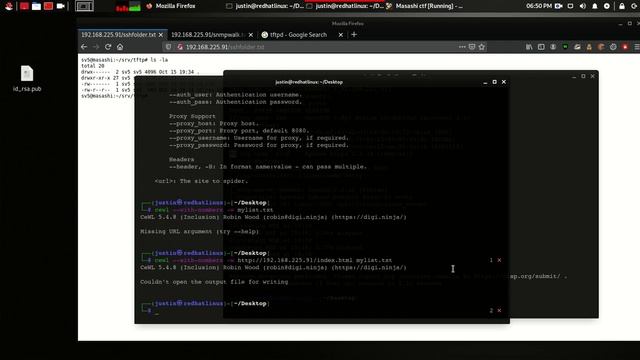Lock the screen with the padlock icon
640x360 pixels.
tap(622, 6)
